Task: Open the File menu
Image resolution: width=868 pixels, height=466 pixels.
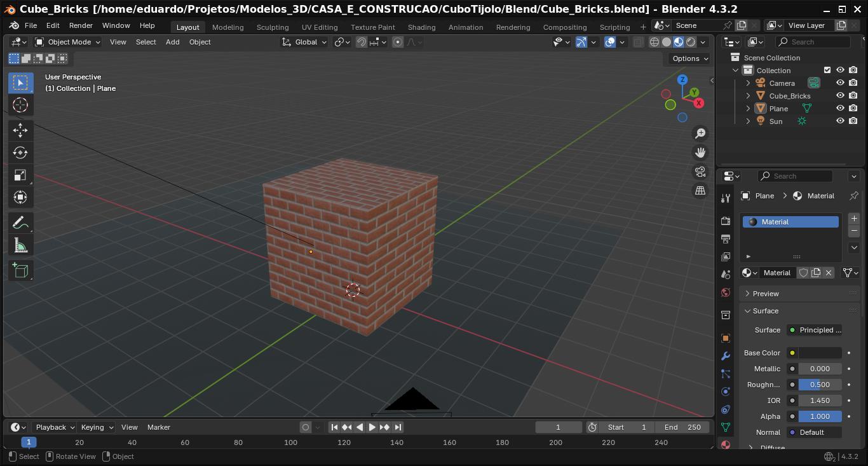Action: pos(31,25)
